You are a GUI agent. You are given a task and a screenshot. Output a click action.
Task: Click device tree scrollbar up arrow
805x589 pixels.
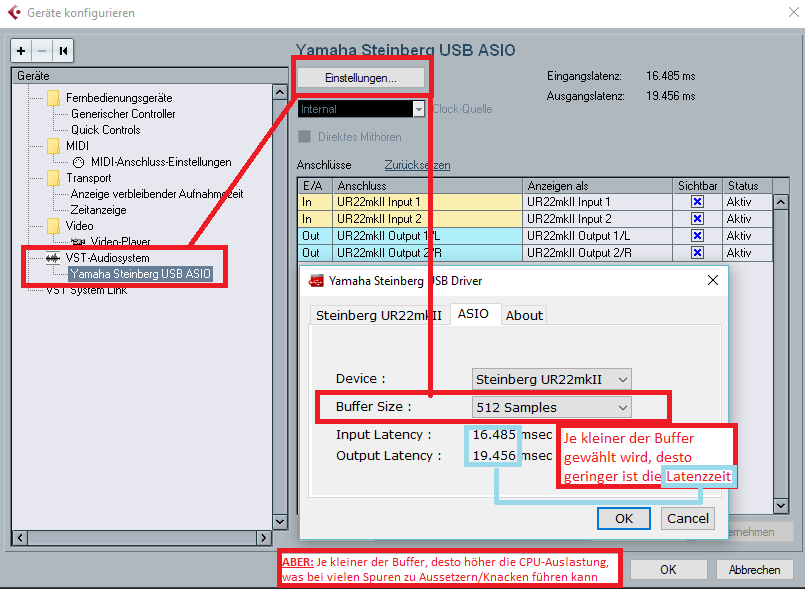(x=280, y=92)
